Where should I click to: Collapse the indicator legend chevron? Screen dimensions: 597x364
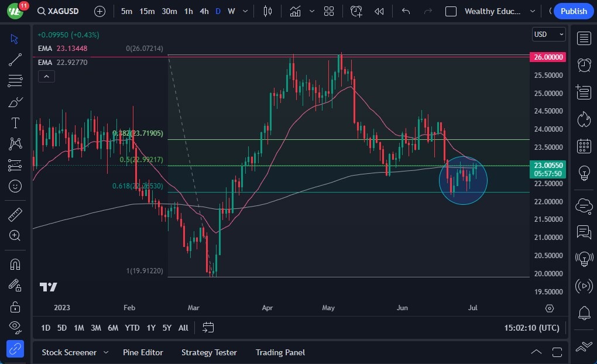coord(46,76)
